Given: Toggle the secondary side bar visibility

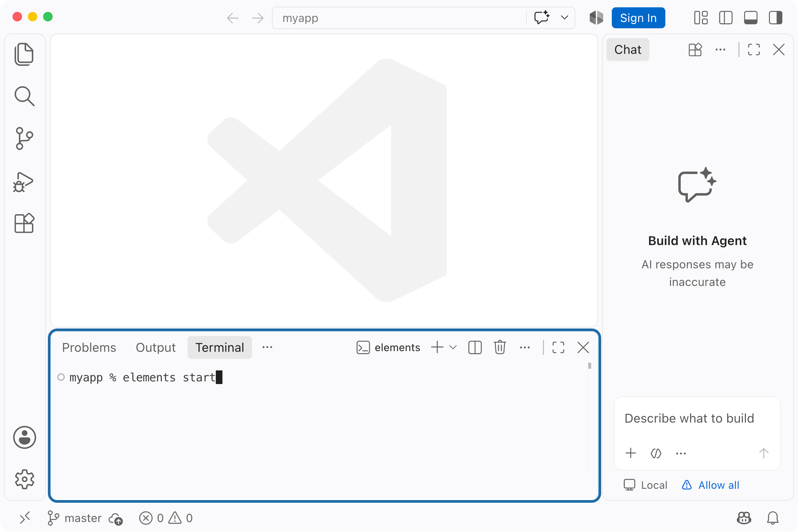Looking at the screenshot, I should pyautogui.click(x=776, y=18).
